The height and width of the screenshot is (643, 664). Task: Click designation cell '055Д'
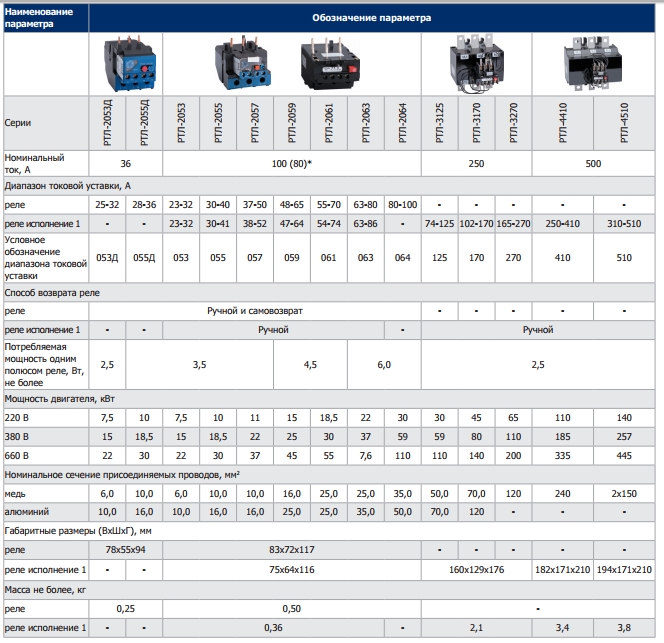(x=144, y=258)
